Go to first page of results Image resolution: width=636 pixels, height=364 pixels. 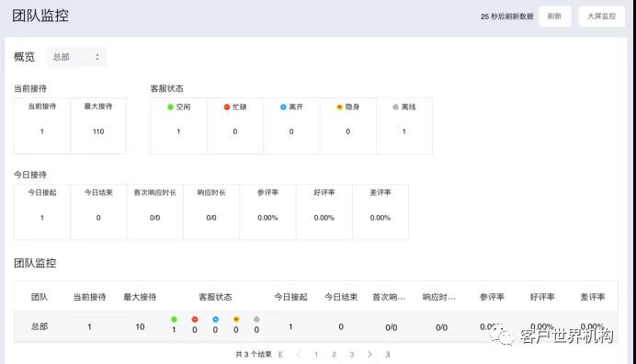280,354
